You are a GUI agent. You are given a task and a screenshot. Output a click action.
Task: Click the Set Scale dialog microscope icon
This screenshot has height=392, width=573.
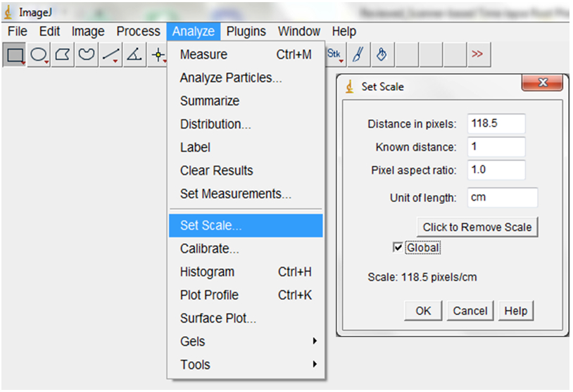(x=350, y=87)
